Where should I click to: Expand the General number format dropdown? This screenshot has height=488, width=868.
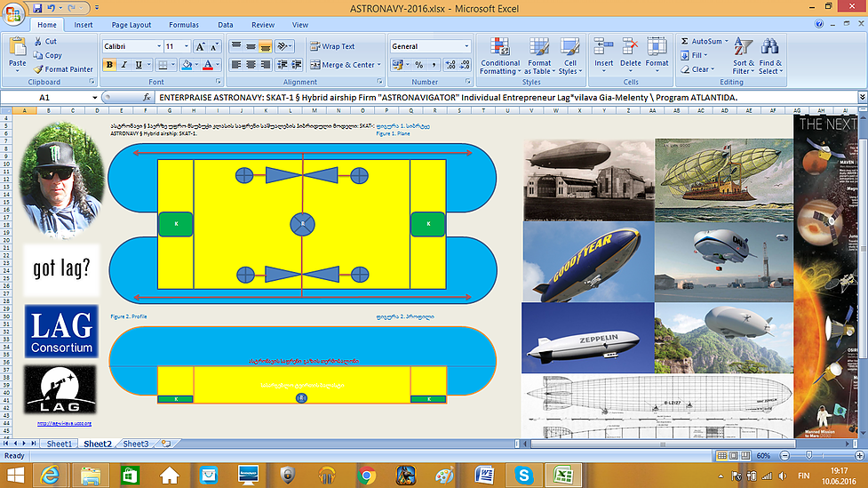466,46
